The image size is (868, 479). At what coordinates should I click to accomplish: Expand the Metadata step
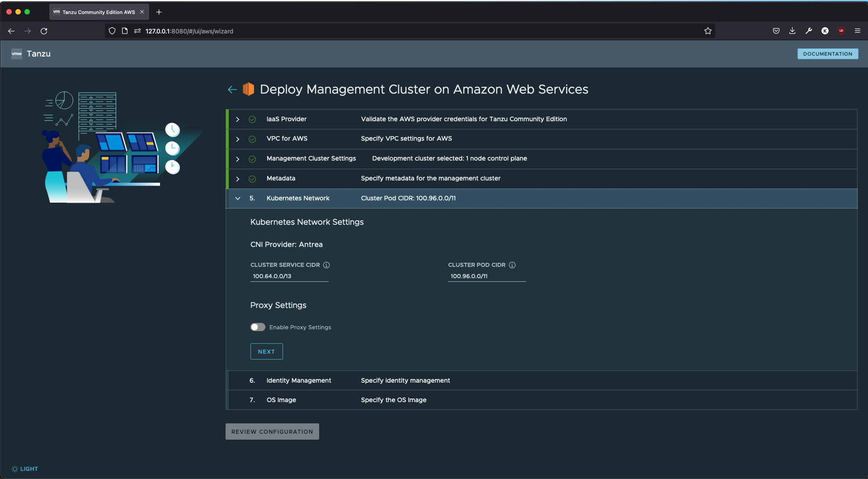(x=238, y=179)
